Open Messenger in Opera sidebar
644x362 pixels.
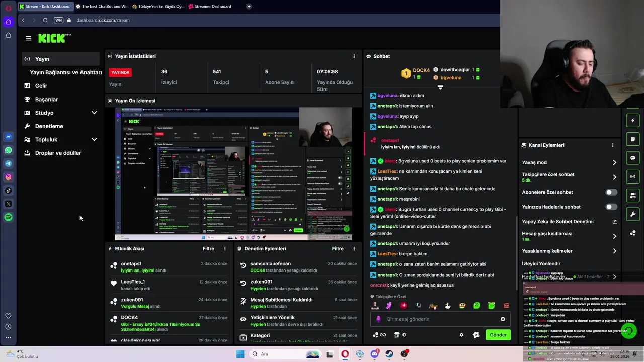click(8, 137)
